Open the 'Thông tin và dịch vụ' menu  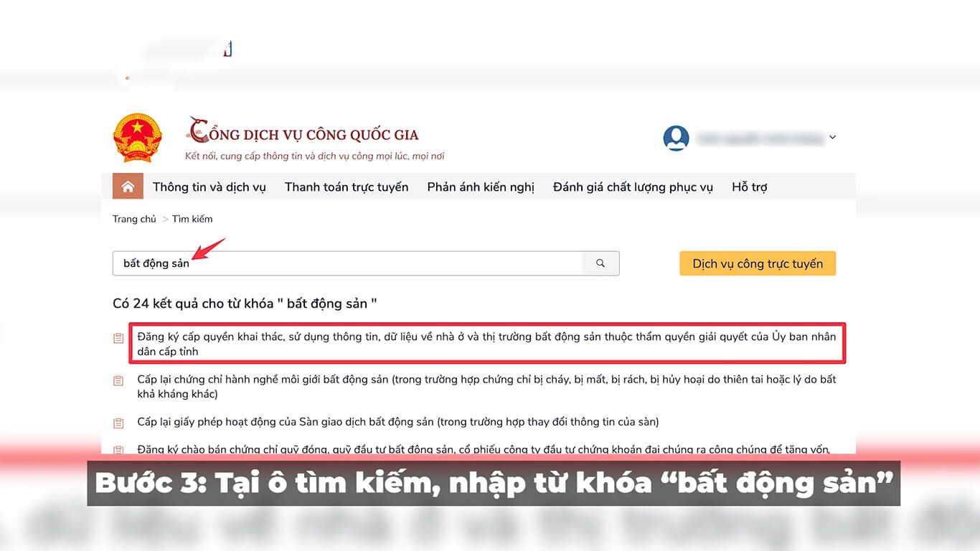[209, 187]
